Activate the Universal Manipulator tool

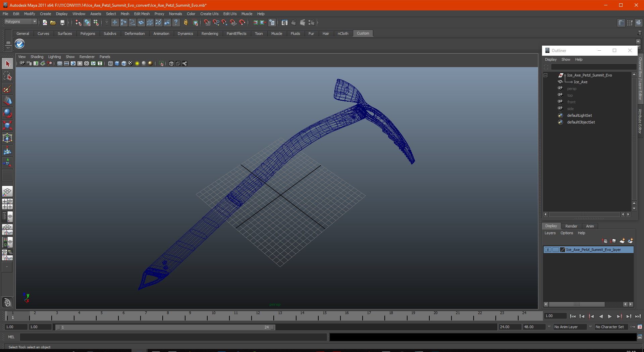[7, 138]
